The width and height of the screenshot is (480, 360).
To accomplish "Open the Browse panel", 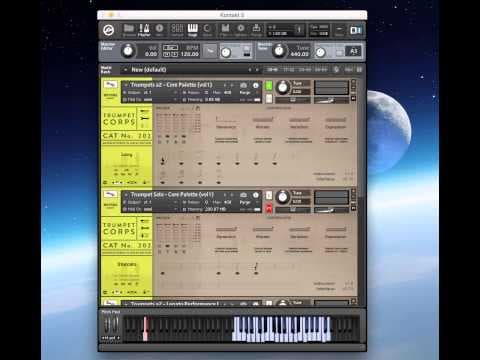I will tap(129, 30).
